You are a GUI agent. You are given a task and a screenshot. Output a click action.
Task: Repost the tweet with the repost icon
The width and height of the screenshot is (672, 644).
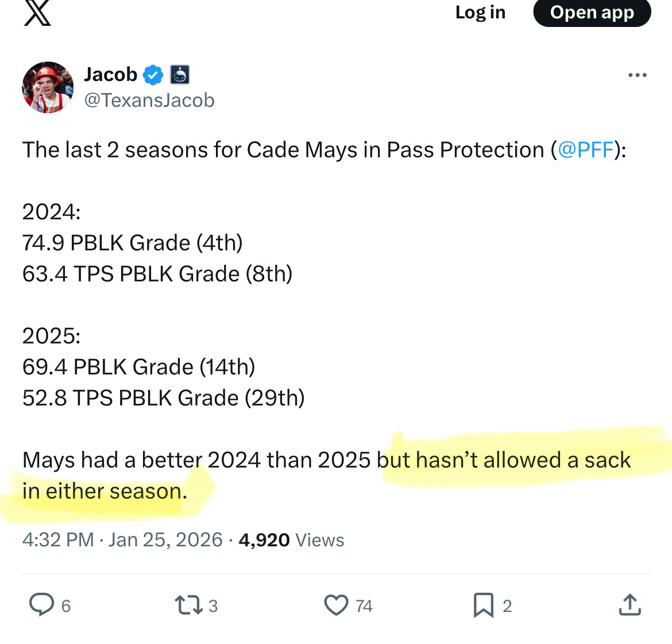pyautogui.click(x=188, y=605)
